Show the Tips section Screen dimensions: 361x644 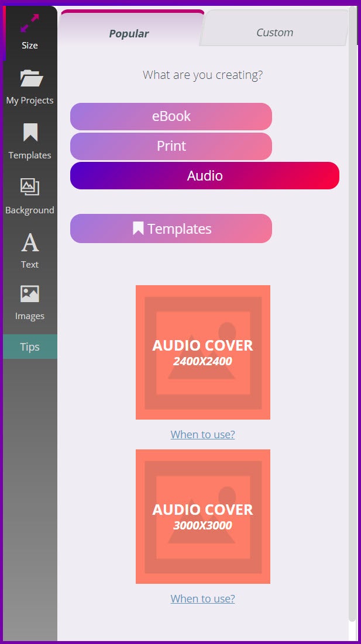(30, 347)
